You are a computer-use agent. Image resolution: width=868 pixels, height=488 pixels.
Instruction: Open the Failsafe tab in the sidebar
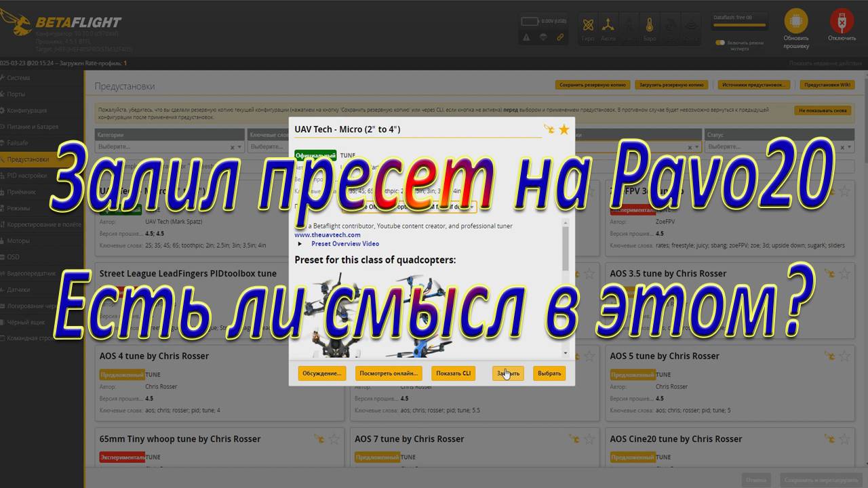41,143
